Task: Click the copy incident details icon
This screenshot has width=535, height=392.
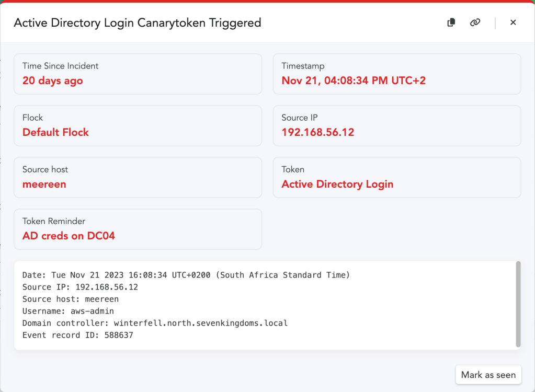Action: pos(451,22)
